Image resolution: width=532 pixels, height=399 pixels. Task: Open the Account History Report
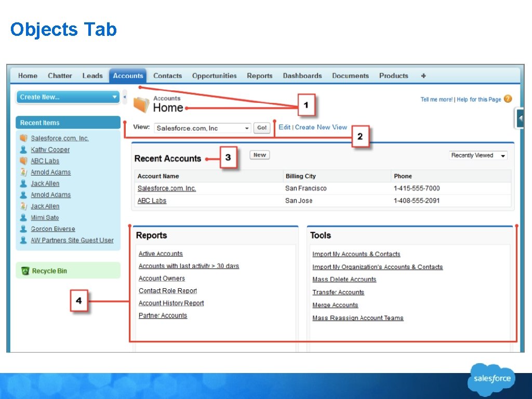(x=171, y=303)
